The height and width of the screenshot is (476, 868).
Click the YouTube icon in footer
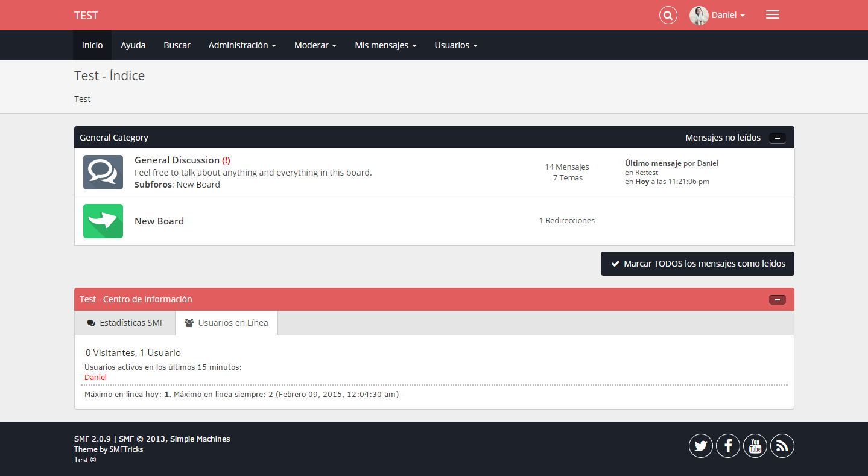click(755, 446)
